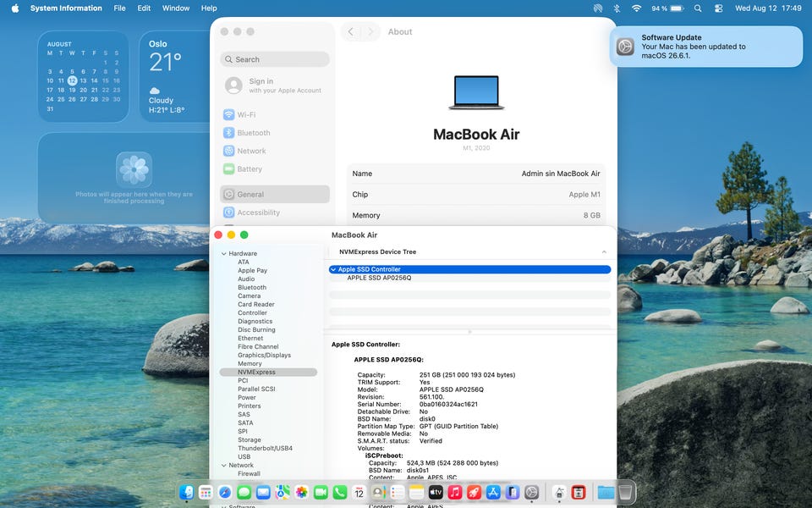Select ATA in Hardware list
Screen dimensions: 812x508
click(x=244, y=262)
